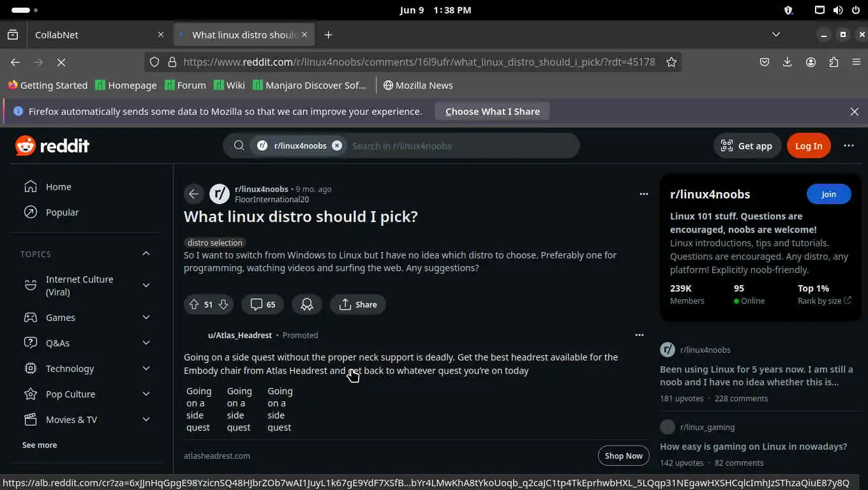Open Firefox Pocket save icon

(x=765, y=62)
